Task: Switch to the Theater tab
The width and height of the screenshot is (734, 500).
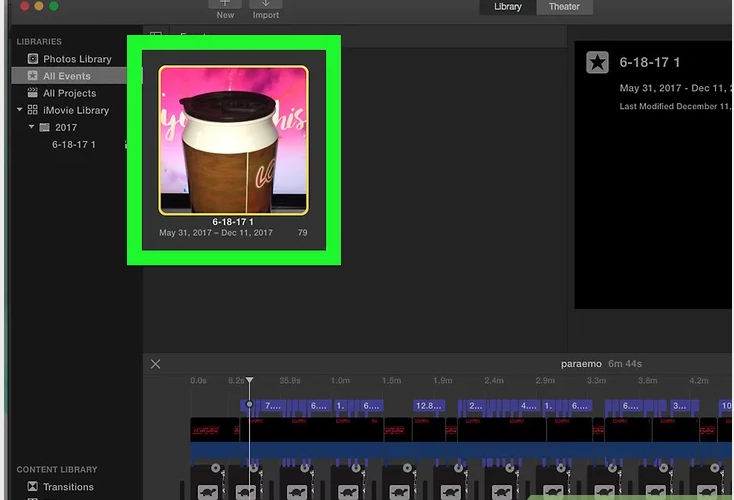Action: click(x=564, y=7)
